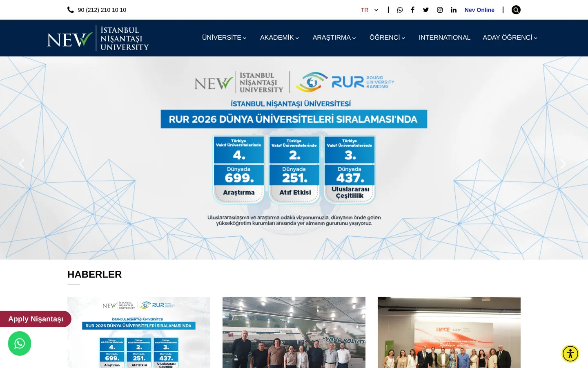Go to the next banner slide arrow
The image size is (588, 368).
tap(563, 164)
